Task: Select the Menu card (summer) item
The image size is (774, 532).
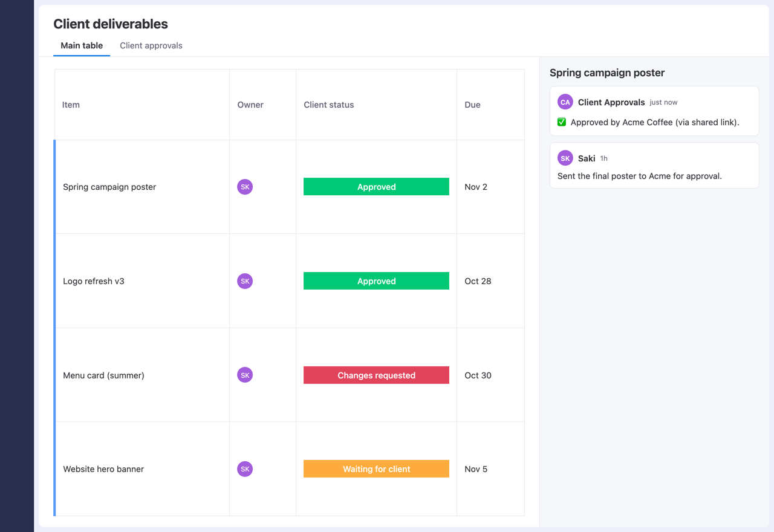Action: [x=103, y=375]
